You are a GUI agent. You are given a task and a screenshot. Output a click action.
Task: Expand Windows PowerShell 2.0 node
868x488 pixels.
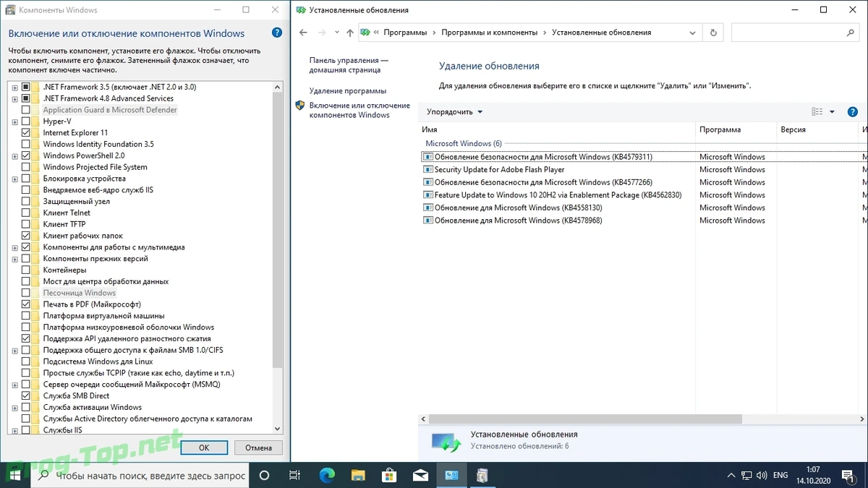coord(14,155)
